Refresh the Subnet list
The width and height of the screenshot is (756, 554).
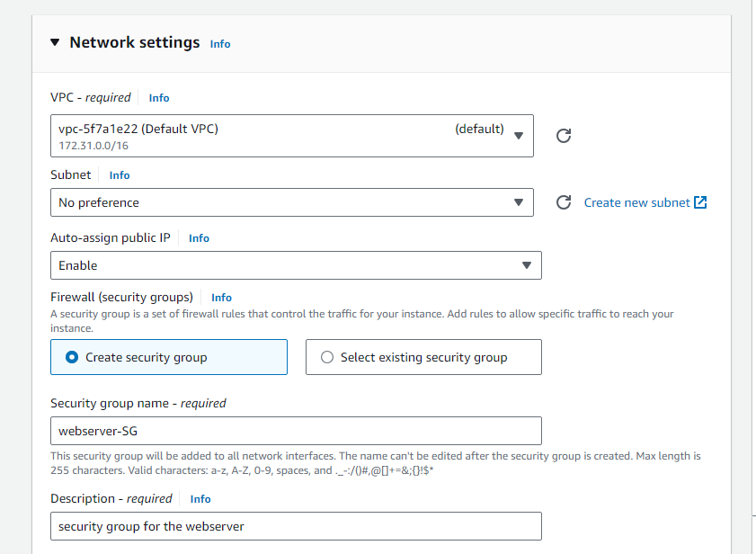[564, 202]
